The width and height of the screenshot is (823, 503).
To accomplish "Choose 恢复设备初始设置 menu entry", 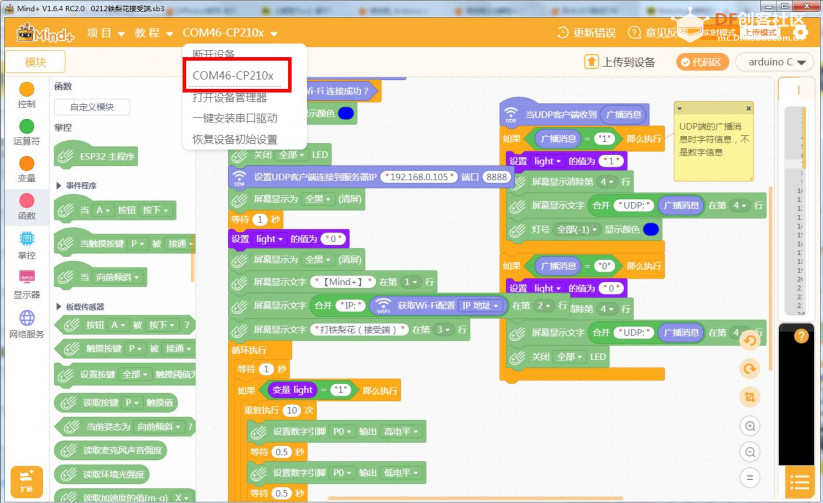I will 235,139.
